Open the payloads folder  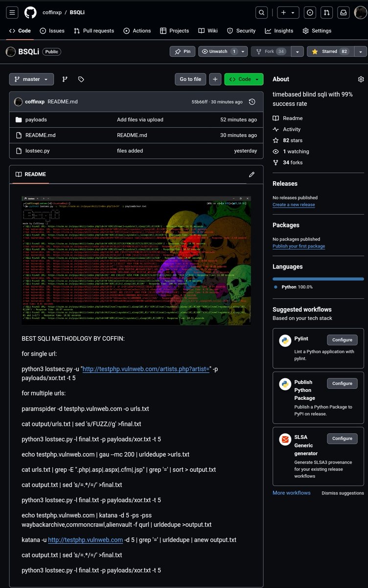coord(36,120)
